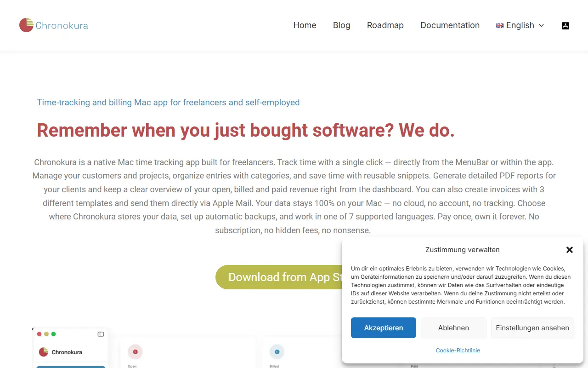Screen dimensions: 588x368
Task: Click the Chronokura pie logo in app preview
Action: click(44, 352)
